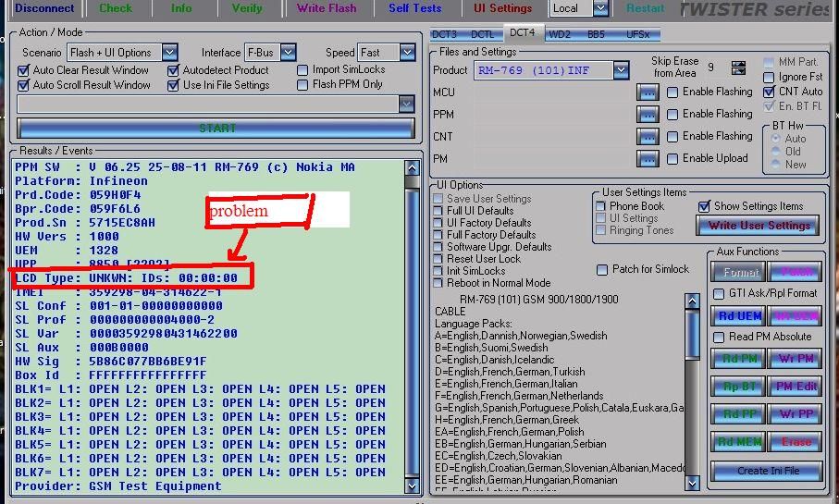This screenshot has height=504, width=839.
Task: Click the PPM file browse button
Action: pos(647,115)
